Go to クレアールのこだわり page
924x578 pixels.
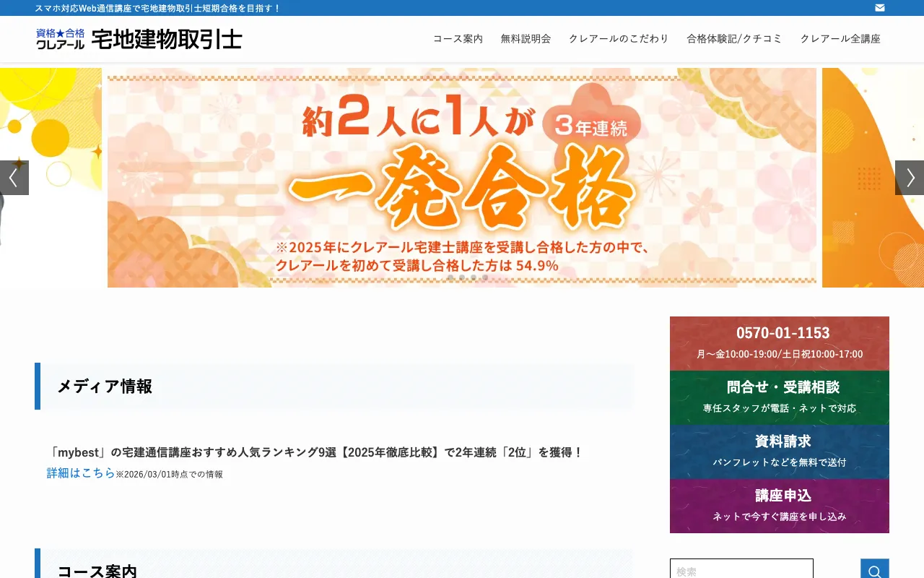pyautogui.click(x=619, y=39)
